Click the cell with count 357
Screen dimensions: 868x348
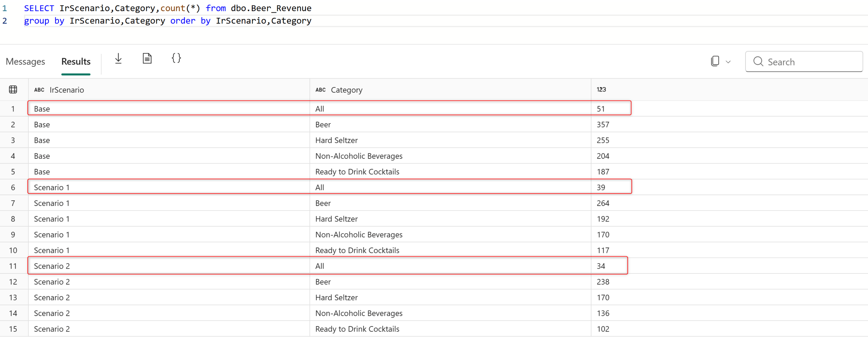(x=603, y=125)
